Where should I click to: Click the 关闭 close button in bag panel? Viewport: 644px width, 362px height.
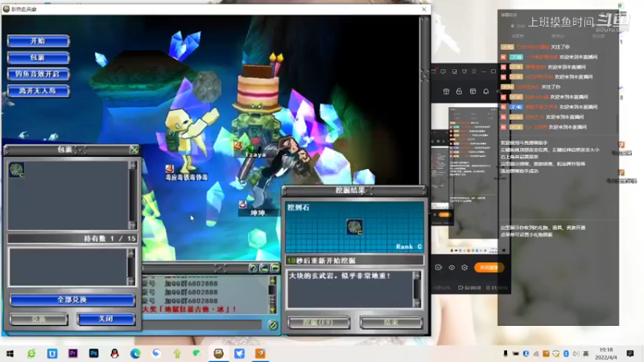(106, 319)
